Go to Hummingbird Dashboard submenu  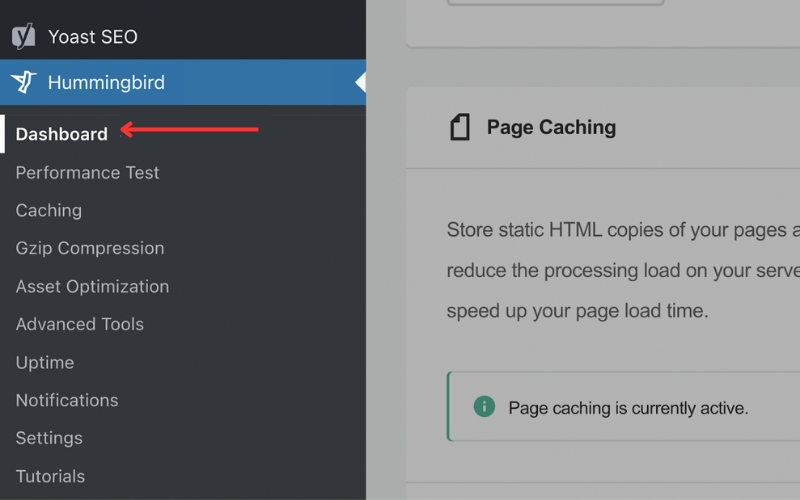pos(62,134)
